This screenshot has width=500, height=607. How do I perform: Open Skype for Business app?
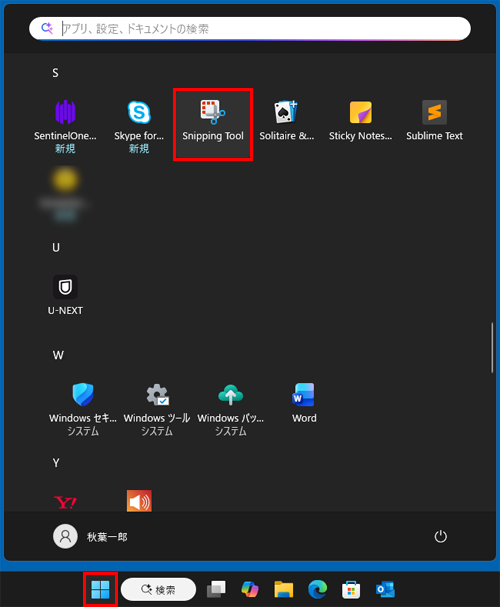coord(139,126)
